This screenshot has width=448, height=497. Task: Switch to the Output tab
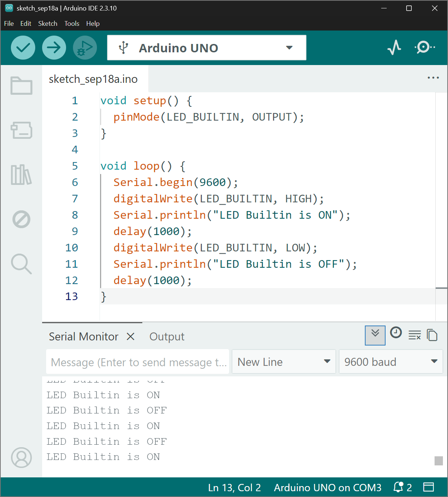[167, 336]
